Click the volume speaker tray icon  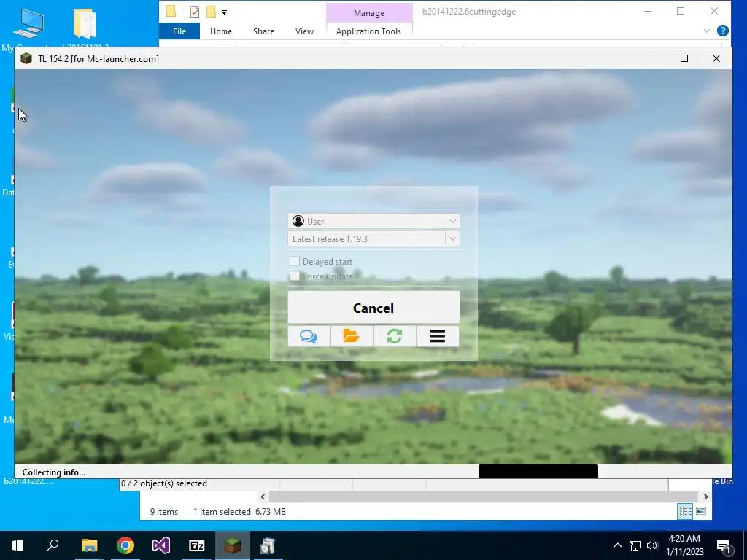pos(652,545)
